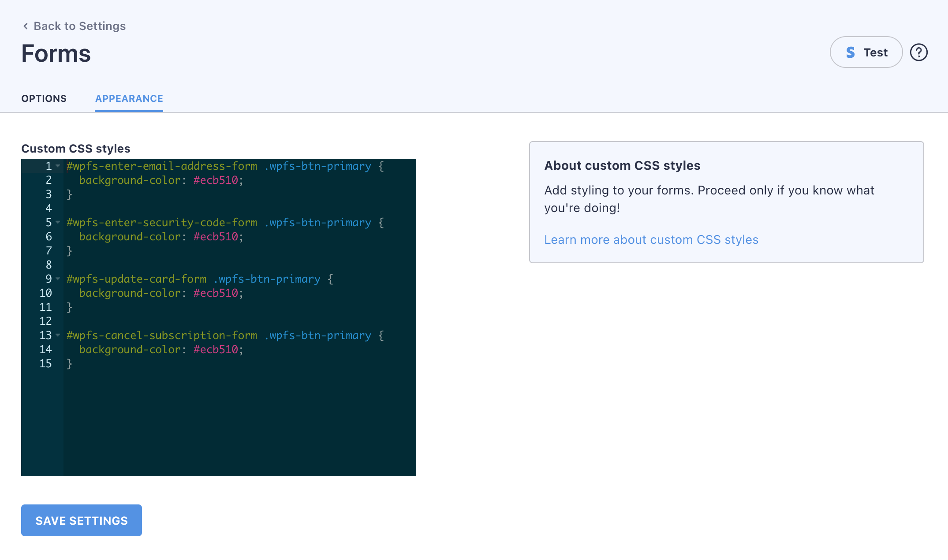The width and height of the screenshot is (948, 560).
Task: Click the back chevron arrow icon
Action: coord(26,26)
